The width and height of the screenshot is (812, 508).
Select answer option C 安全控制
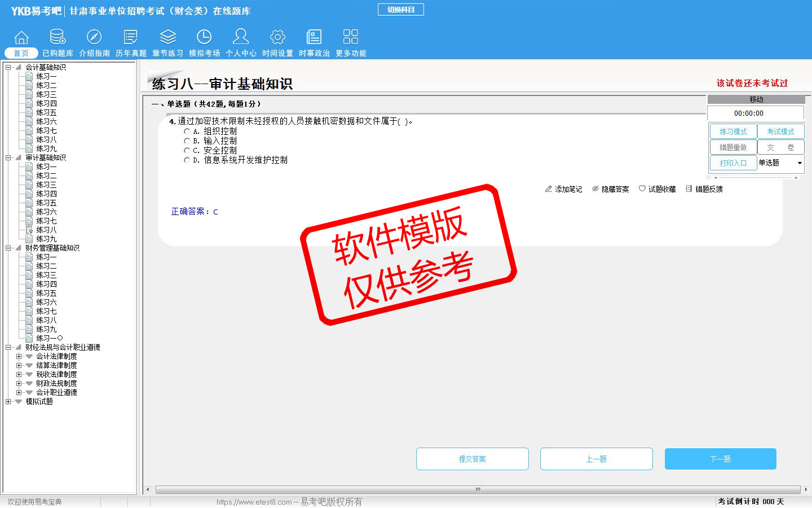(x=187, y=151)
